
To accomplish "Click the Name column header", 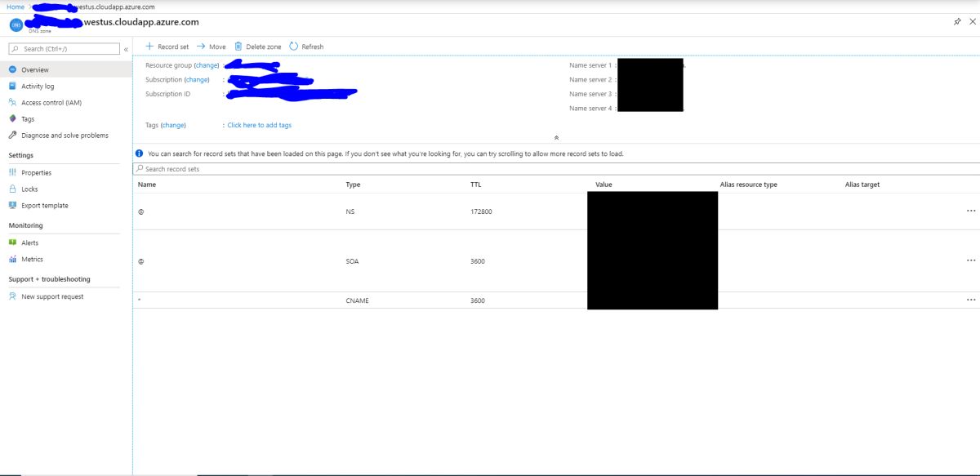I will tap(147, 185).
